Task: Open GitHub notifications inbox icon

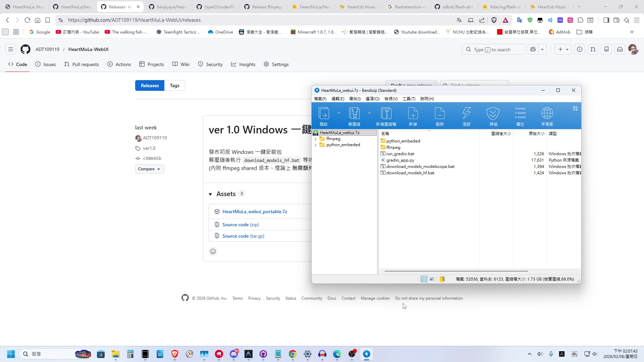Action: coord(620,49)
